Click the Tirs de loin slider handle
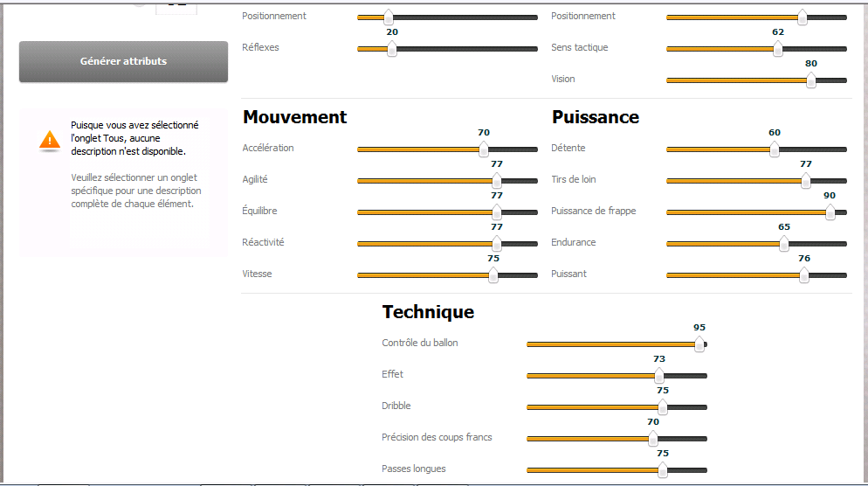The width and height of the screenshot is (868, 486). click(806, 181)
